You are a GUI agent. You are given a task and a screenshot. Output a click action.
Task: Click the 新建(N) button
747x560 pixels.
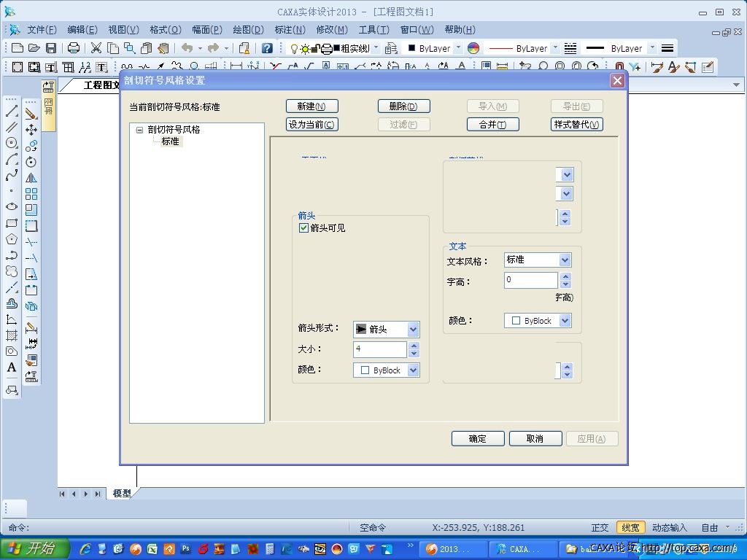[x=311, y=106]
